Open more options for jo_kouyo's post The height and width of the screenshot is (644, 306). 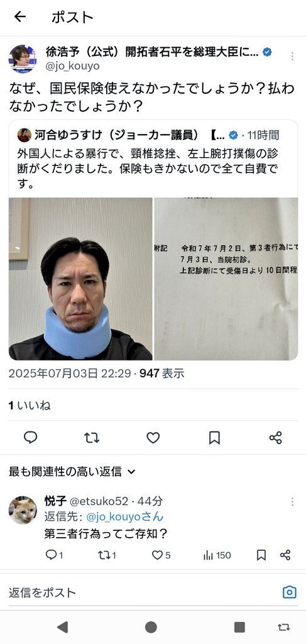[292, 56]
